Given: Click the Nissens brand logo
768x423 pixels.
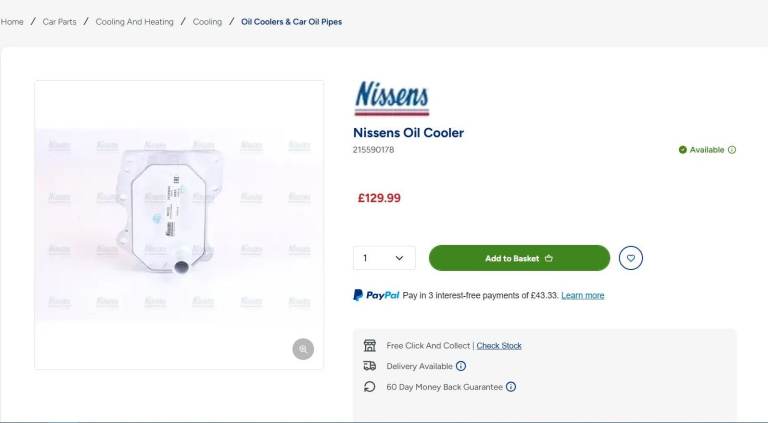Looking at the screenshot, I should click(x=392, y=98).
